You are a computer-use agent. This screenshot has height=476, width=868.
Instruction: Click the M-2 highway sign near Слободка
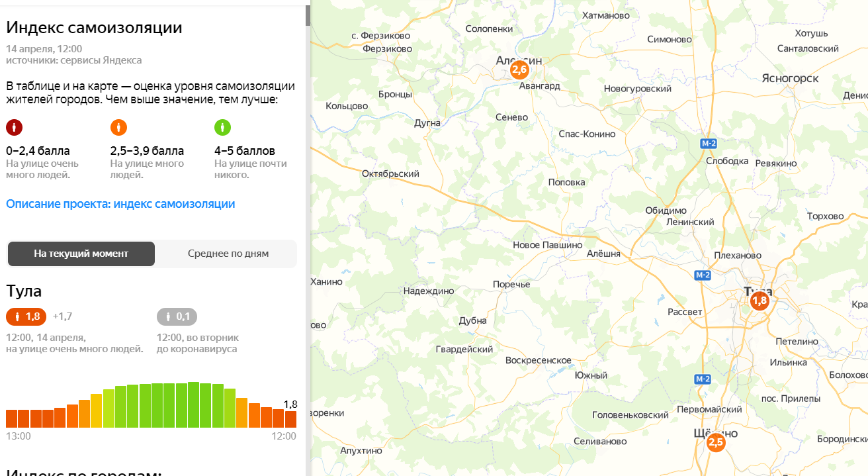point(709,143)
